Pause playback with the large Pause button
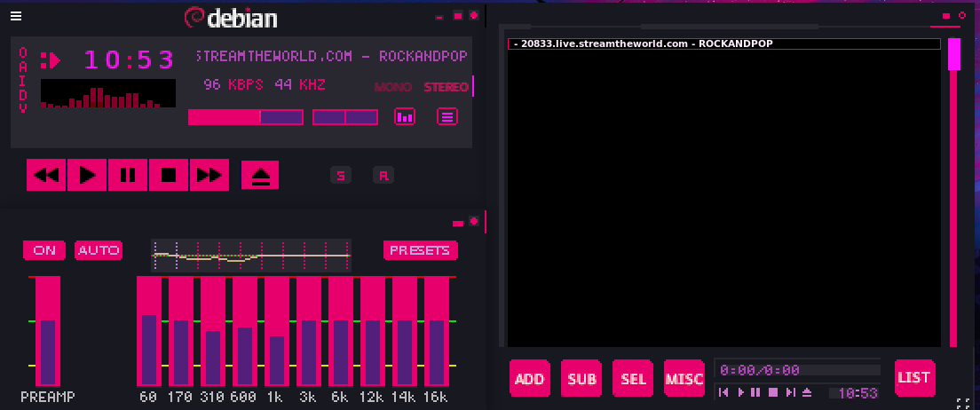 [128, 175]
